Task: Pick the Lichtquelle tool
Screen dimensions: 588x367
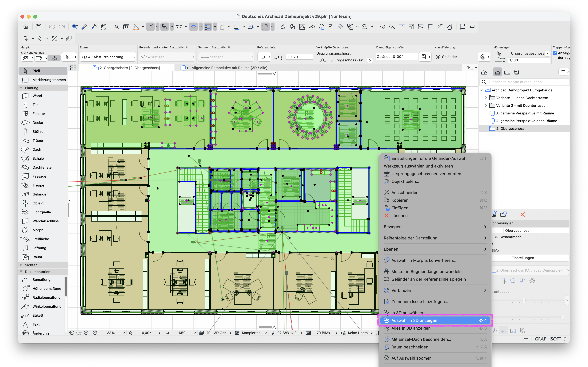Action: click(43, 212)
